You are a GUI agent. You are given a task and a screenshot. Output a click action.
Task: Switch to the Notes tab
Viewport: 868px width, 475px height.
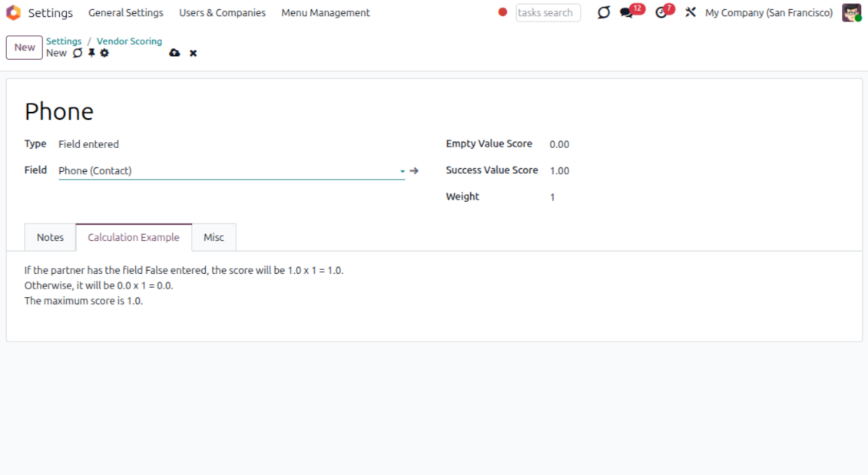(50, 237)
